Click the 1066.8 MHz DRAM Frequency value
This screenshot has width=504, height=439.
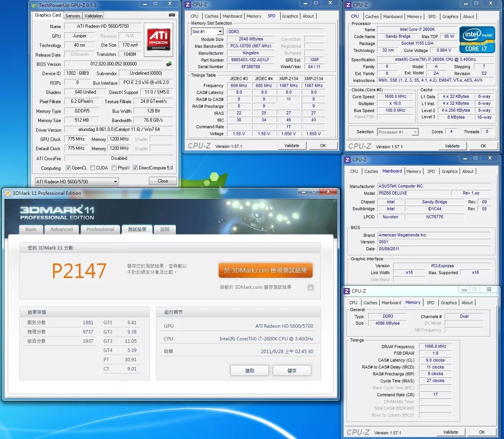pyautogui.click(x=435, y=347)
